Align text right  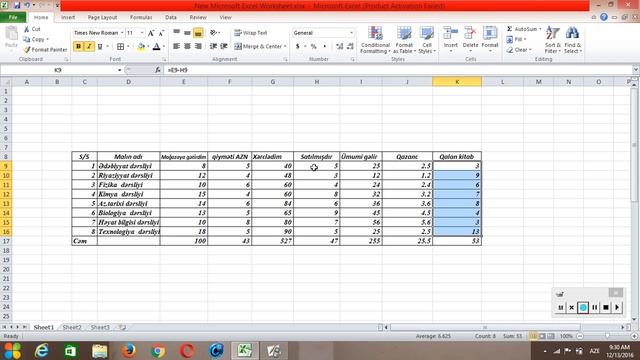pos(198,47)
